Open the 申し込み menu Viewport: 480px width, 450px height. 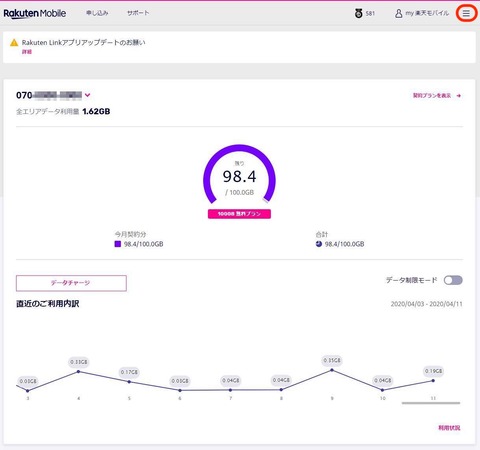pyautogui.click(x=97, y=13)
